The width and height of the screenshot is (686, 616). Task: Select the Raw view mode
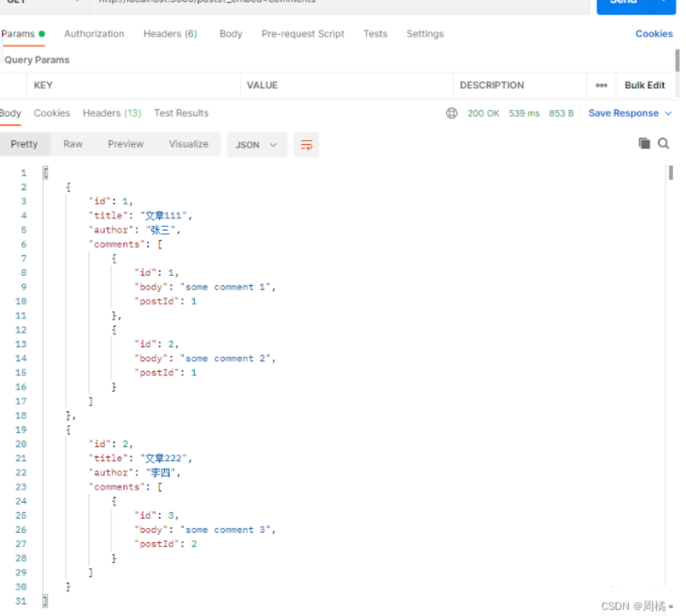[x=73, y=144]
